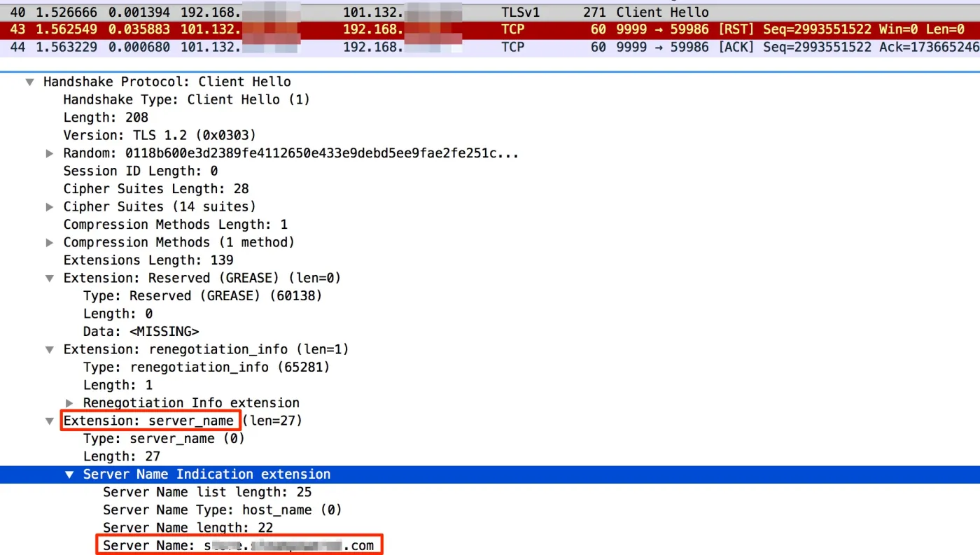Select Session ID Length: 0 line
980x555 pixels.
tap(140, 171)
